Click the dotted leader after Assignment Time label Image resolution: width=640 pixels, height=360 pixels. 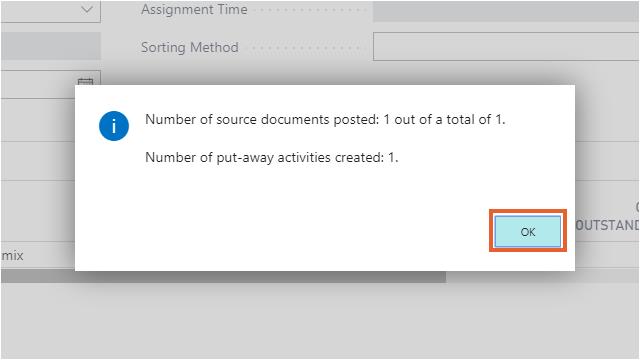tap(311, 10)
